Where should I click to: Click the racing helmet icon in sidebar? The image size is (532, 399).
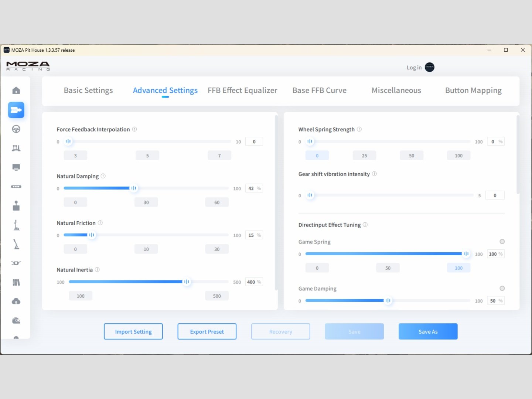pos(16,321)
